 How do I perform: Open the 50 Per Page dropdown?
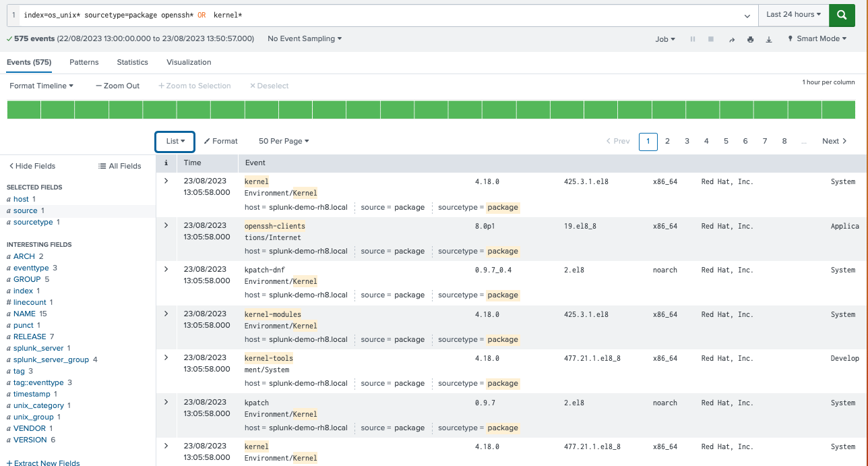coord(284,141)
